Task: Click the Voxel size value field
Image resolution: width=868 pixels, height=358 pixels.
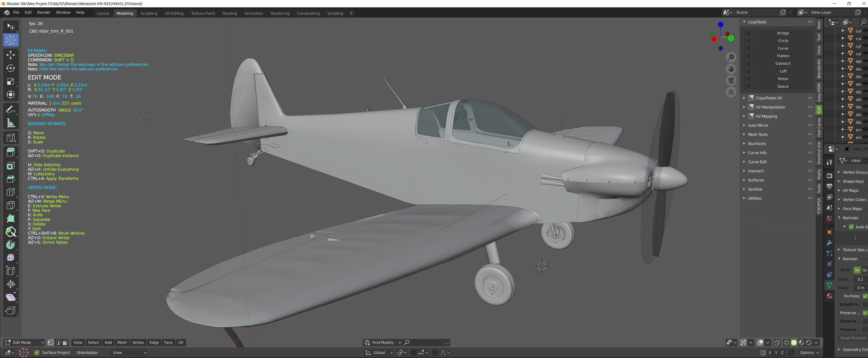Action: 860,279
